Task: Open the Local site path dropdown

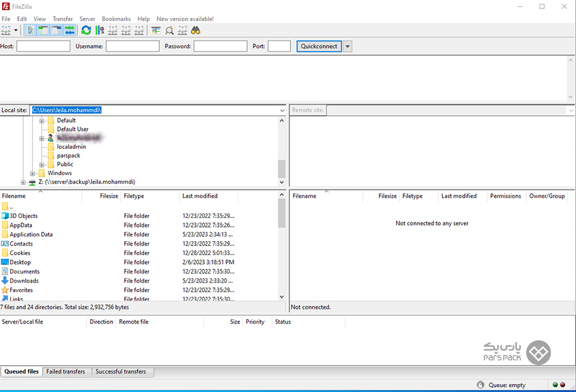Action: pyautogui.click(x=282, y=110)
